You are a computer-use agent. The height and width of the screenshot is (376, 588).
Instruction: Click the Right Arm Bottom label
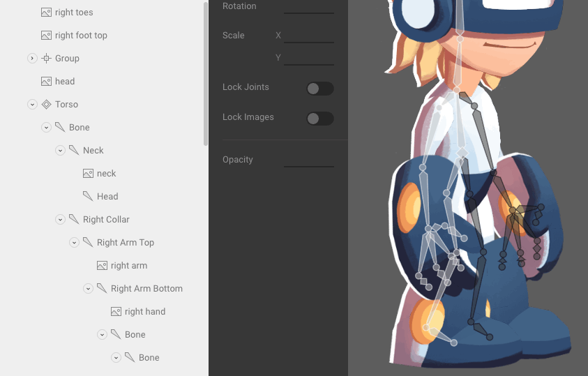click(x=146, y=289)
